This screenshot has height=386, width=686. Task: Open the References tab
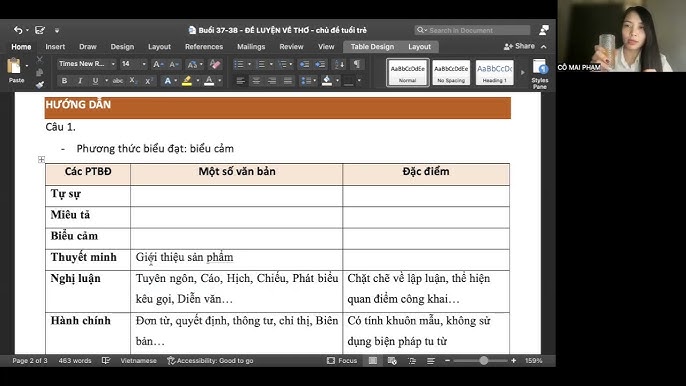[x=204, y=46]
